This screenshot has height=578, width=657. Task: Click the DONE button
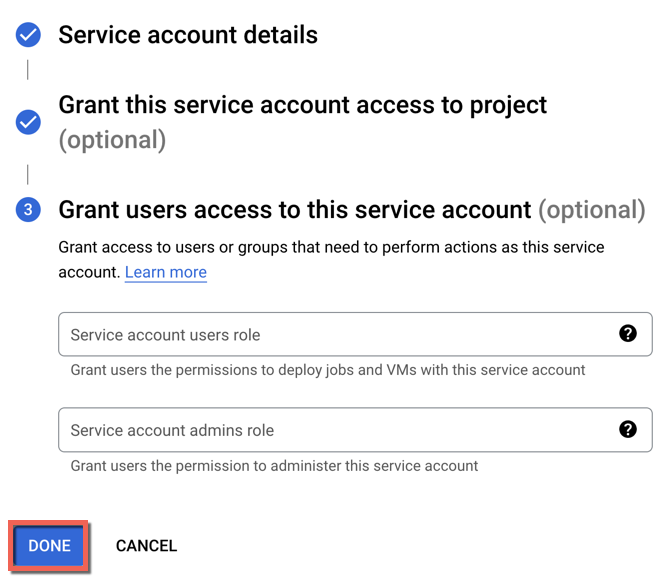tap(49, 546)
